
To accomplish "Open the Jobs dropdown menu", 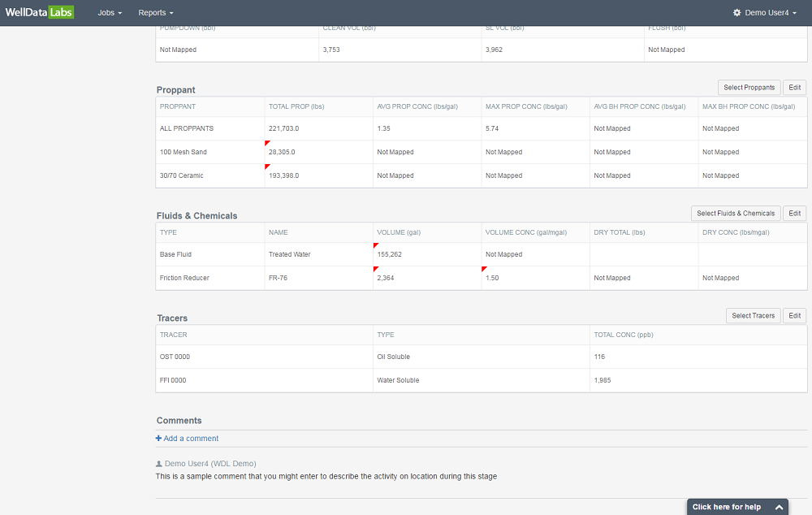I will (x=110, y=12).
